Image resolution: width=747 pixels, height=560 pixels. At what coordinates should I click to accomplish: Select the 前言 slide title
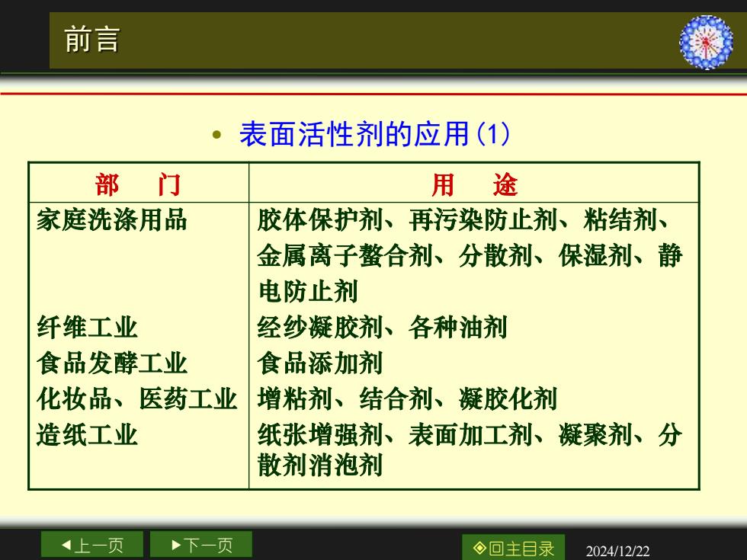[x=91, y=40]
